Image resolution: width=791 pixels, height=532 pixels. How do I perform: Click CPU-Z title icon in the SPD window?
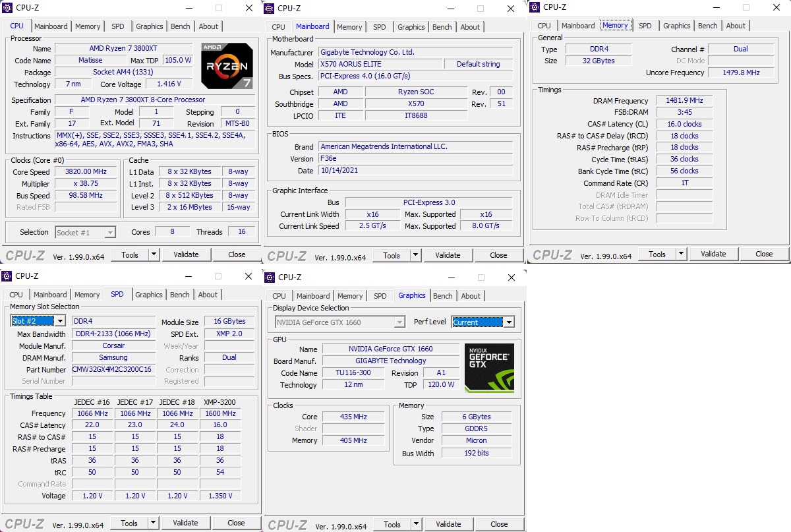[7, 276]
